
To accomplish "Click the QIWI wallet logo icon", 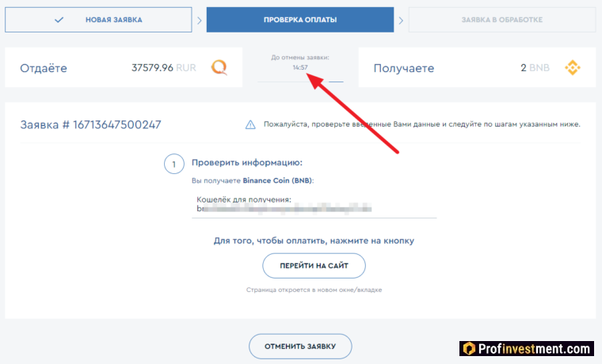I will pos(219,68).
